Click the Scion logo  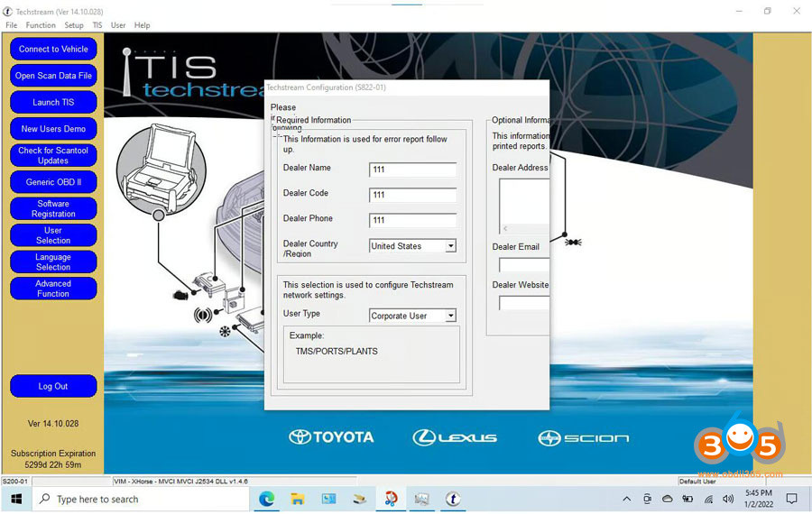[584, 438]
